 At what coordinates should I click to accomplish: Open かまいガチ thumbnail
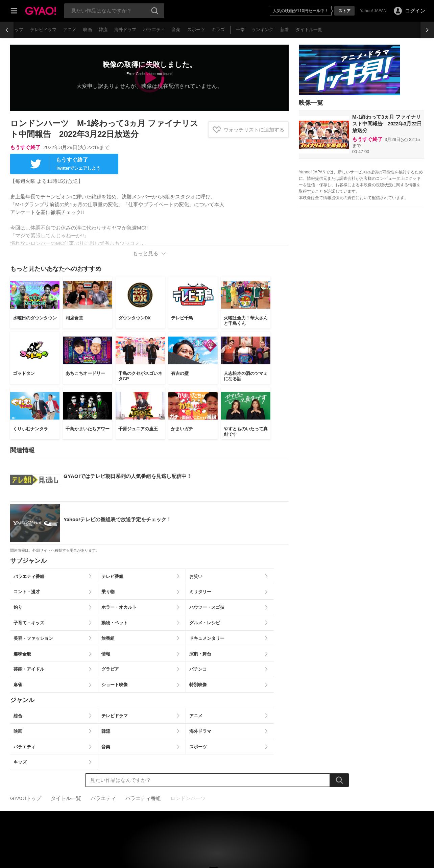[x=193, y=406]
